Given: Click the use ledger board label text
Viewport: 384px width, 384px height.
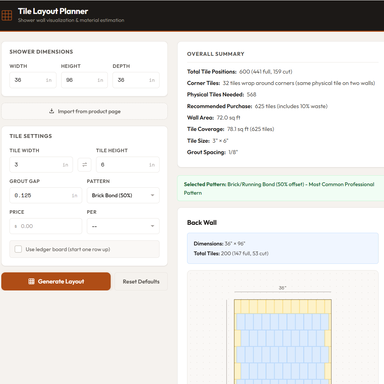Looking at the screenshot, I should pyautogui.click(x=68, y=249).
